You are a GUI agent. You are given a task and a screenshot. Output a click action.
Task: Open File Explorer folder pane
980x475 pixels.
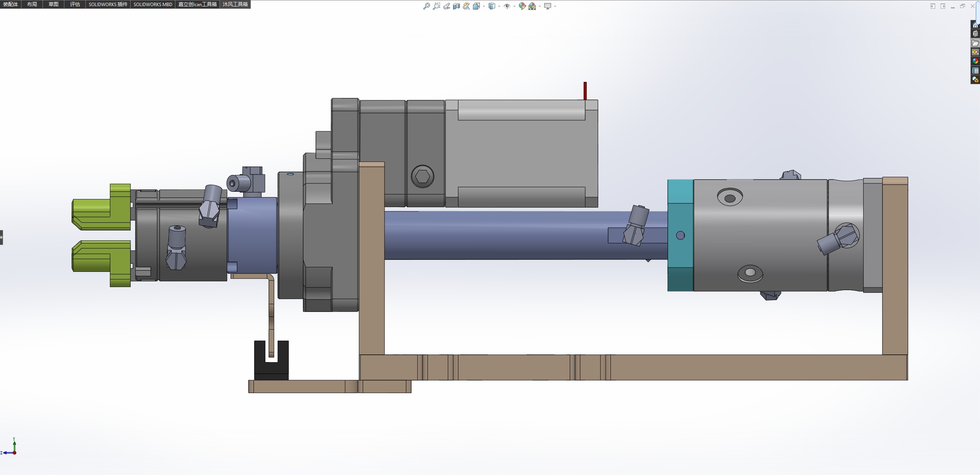[x=975, y=43]
